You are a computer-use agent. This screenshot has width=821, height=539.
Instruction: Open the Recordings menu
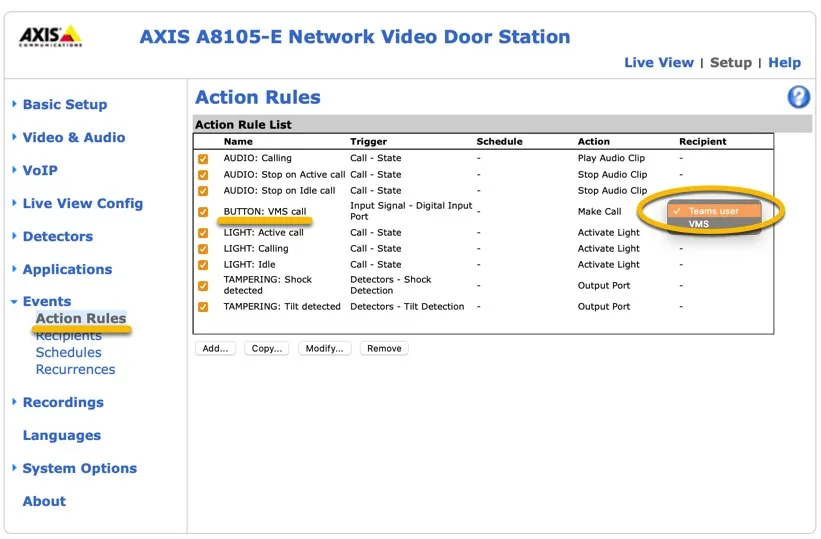point(63,402)
